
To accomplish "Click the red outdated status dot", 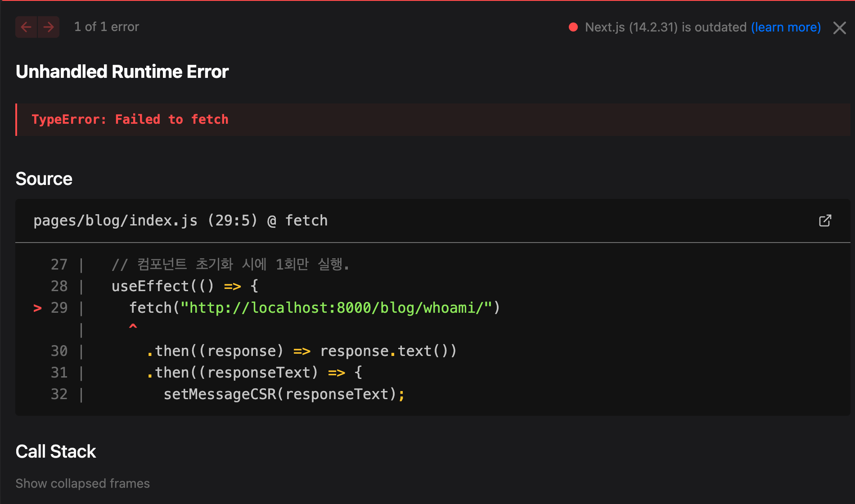I will 573,27.
